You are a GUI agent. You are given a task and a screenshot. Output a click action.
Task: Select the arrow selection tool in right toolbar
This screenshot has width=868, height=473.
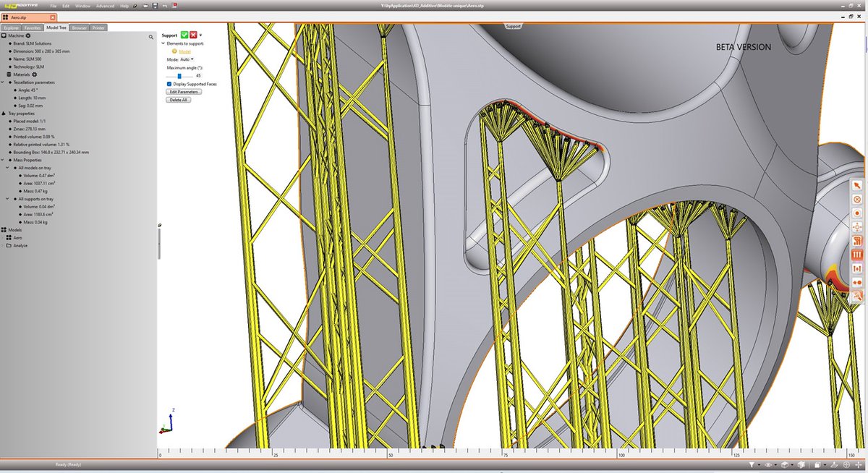click(856, 184)
